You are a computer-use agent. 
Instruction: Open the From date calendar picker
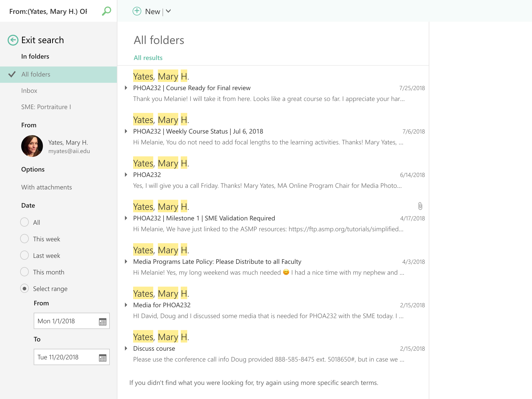click(x=102, y=322)
